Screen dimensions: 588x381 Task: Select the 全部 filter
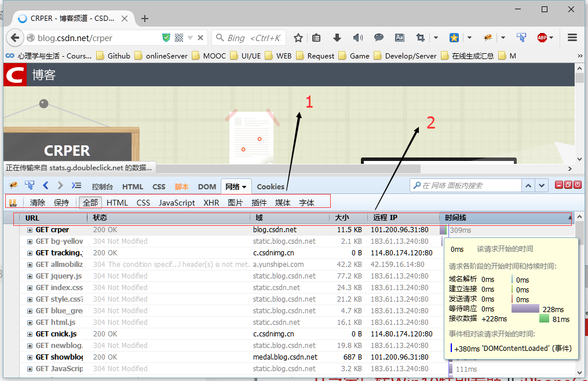pos(90,203)
